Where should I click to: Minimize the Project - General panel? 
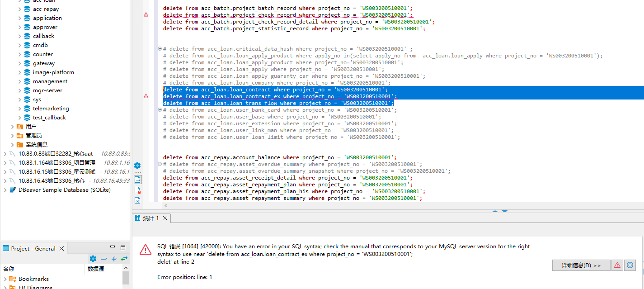coord(113,248)
